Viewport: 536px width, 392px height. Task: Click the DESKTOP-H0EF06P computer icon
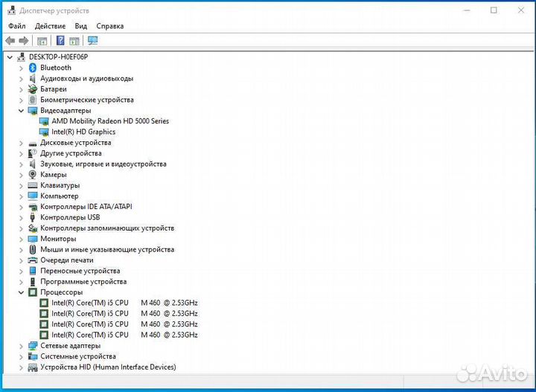click(21, 57)
